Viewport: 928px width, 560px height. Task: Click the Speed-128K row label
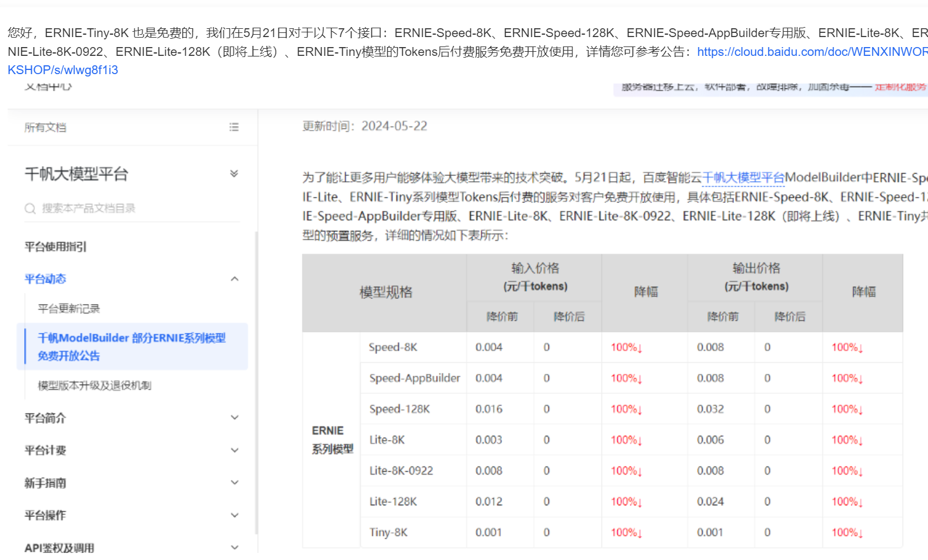tap(400, 409)
